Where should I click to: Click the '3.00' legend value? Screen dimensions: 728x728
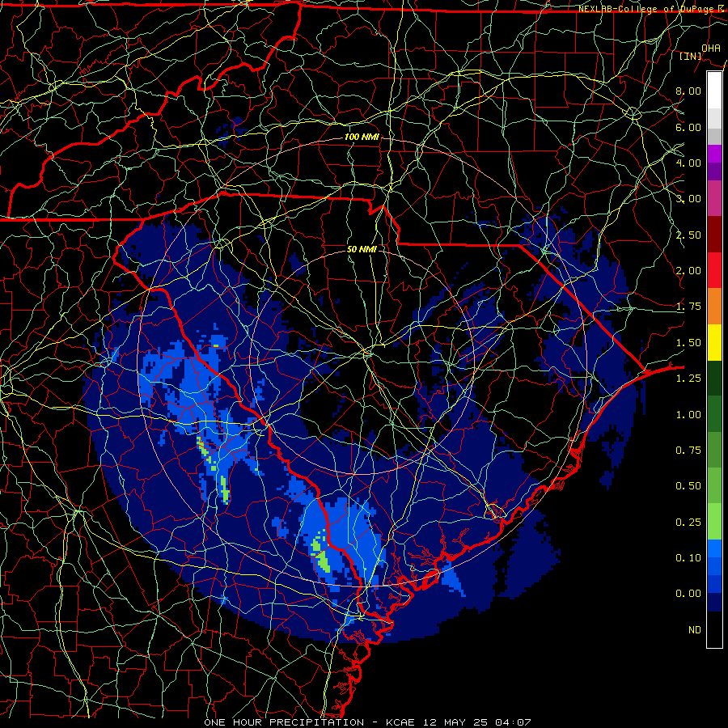click(x=688, y=199)
